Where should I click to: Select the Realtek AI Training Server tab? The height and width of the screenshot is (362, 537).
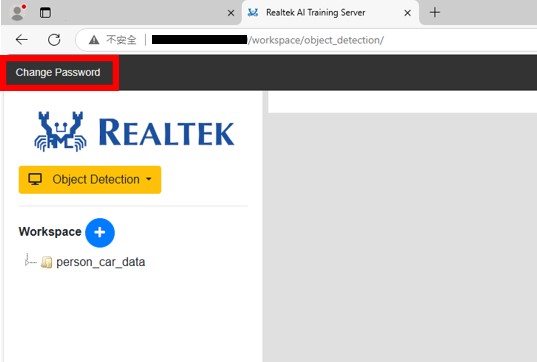[x=330, y=13]
